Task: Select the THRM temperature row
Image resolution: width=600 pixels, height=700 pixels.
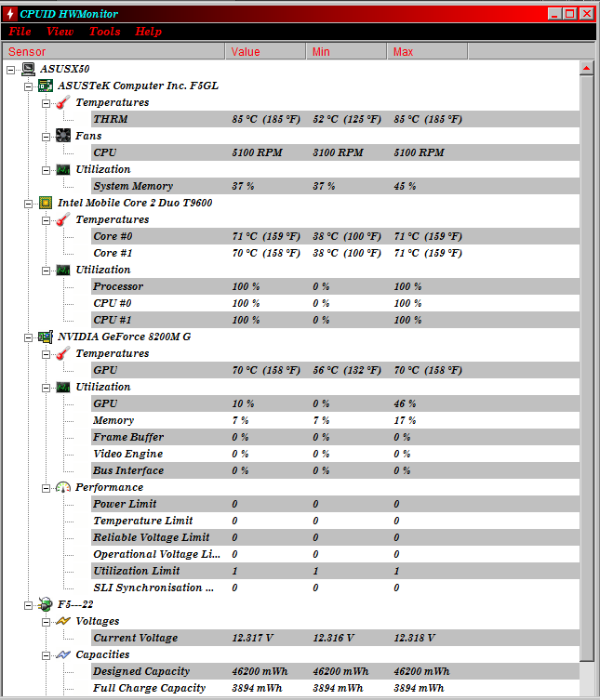Action: click(335, 119)
